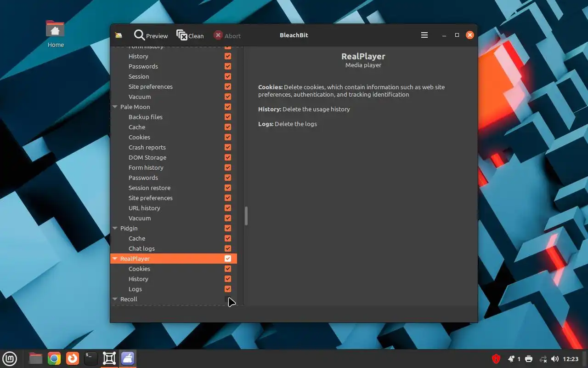
Task: Open red shield security tray icon
Action: point(496,359)
